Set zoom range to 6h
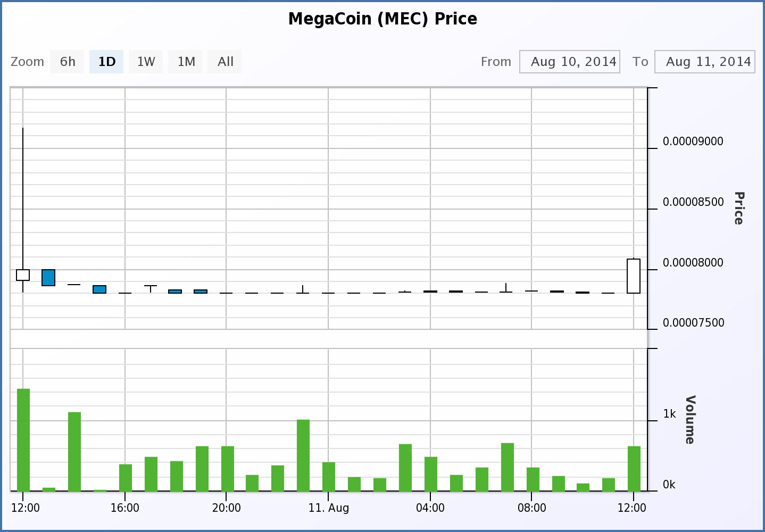Image resolution: width=765 pixels, height=532 pixels. pos(67,62)
